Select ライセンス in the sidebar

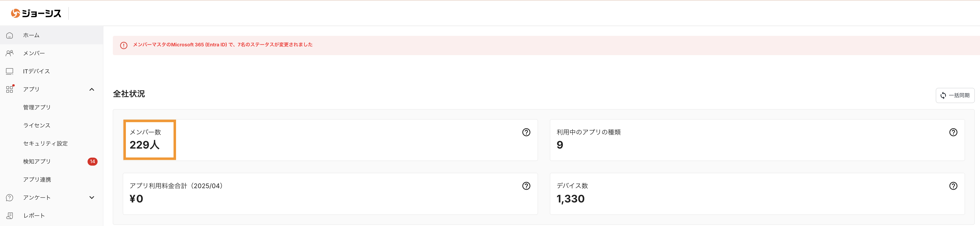[x=37, y=125]
